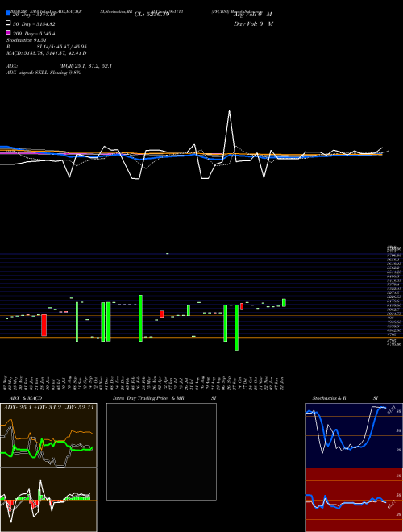Click the small red candlestick beside the lowest green candle

(242, 306)
